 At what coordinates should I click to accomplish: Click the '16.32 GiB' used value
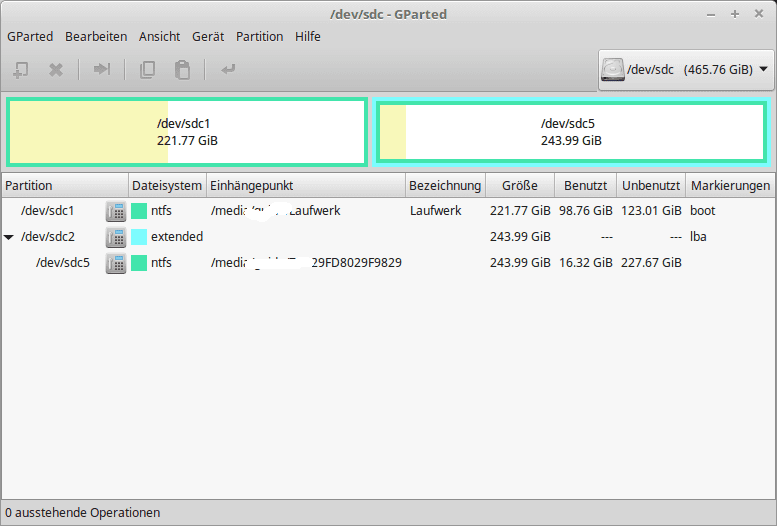tap(586, 262)
